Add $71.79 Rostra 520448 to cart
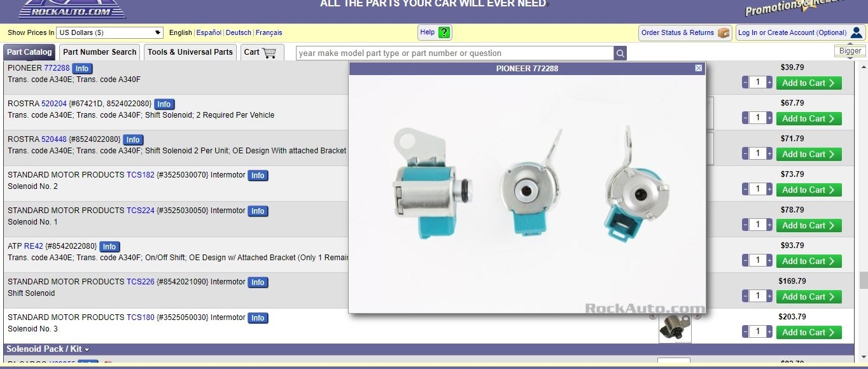Viewport: 868px width, 369px height. coord(809,154)
